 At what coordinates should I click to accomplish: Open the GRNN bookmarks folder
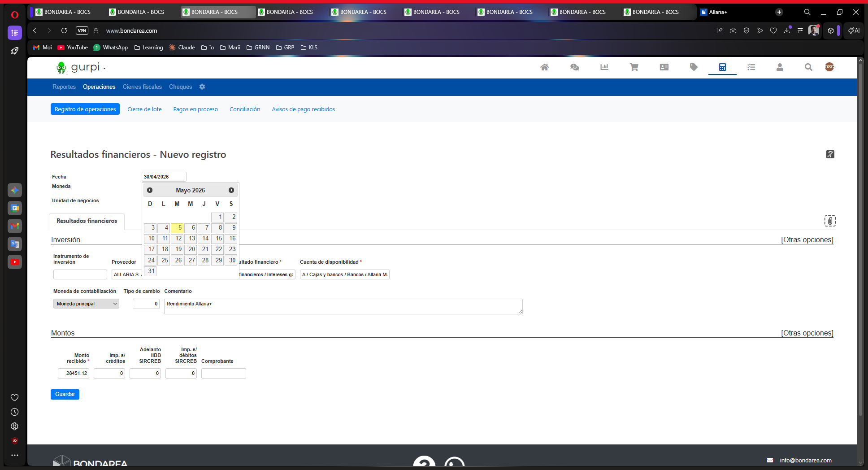pyautogui.click(x=258, y=48)
